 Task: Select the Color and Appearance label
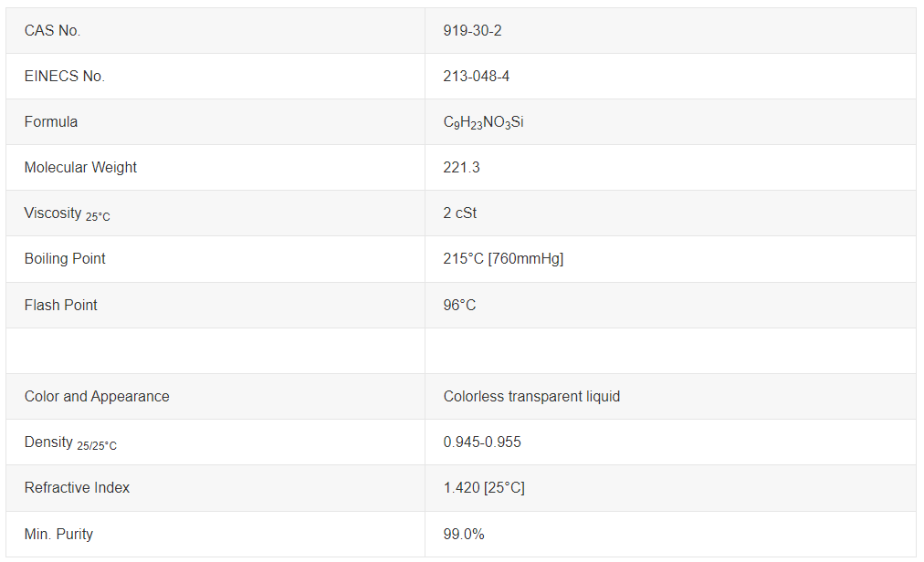click(x=97, y=397)
